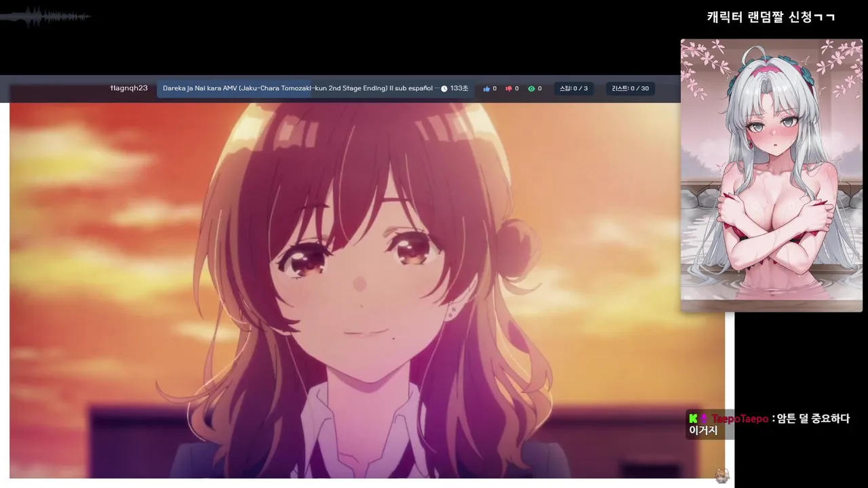Viewport: 868px width, 488px height.
Task: Click the requester name Hagnqh23
Action: (x=129, y=88)
